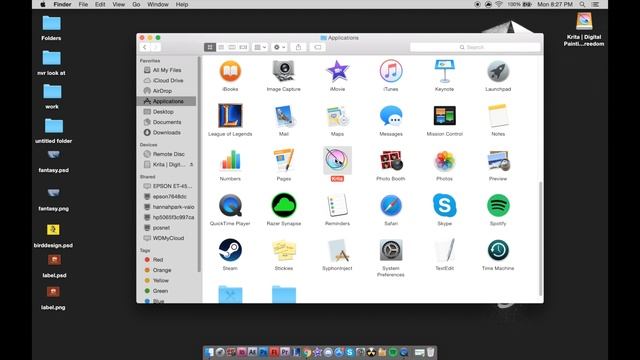Viewport: 640px width, 360px height.
Task: Click the Reminders checklist icon
Action: (337, 205)
